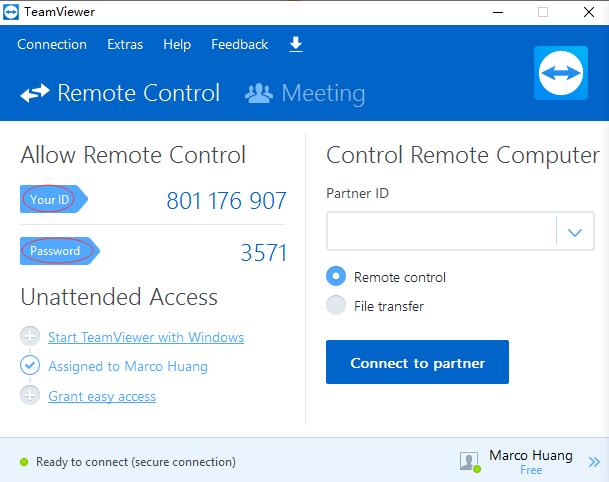
Task: Select the Remote control radio button
Action: pos(336,277)
